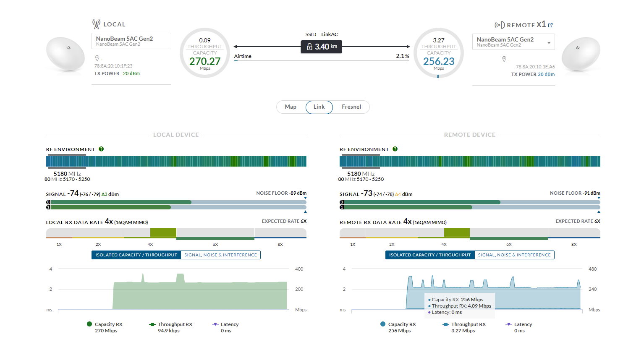Click the Airtime progress bar

click(322, 61)
